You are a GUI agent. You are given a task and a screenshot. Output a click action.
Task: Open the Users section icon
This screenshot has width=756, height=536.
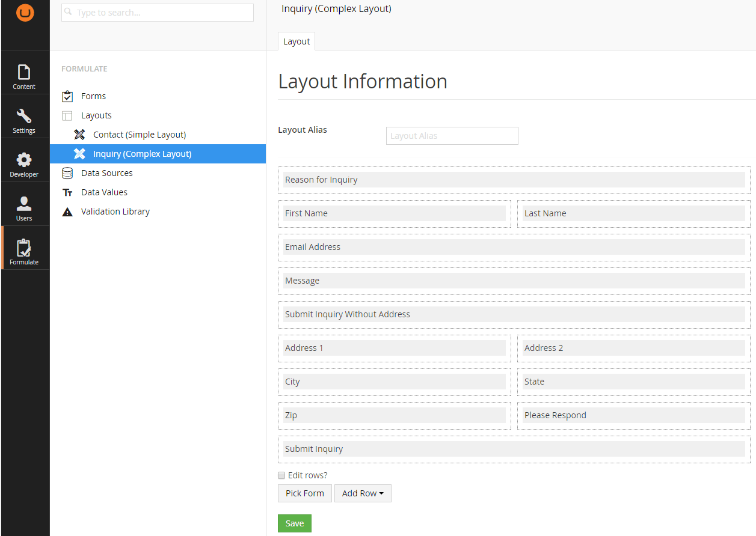point(24,204)
